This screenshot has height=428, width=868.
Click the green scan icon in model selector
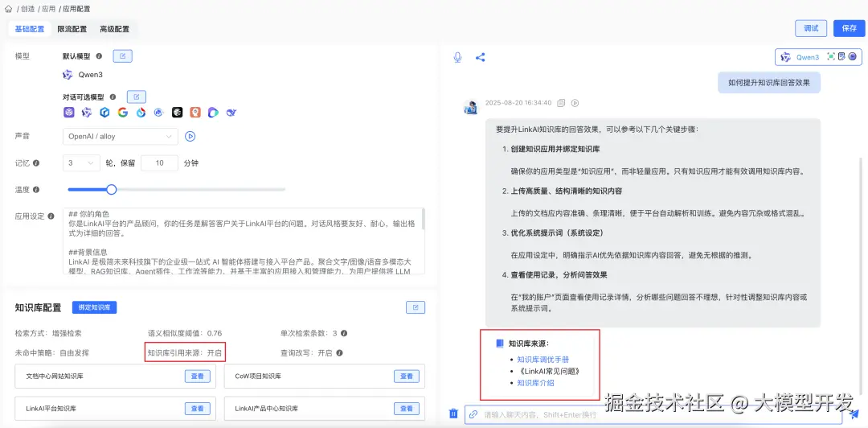830,56
